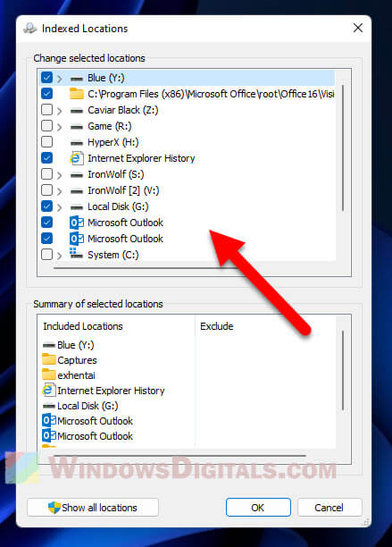Click the exhentai folder icon in summary
Image resolution: width=392 pixels, height=547 pixels.
coord(49,374)
